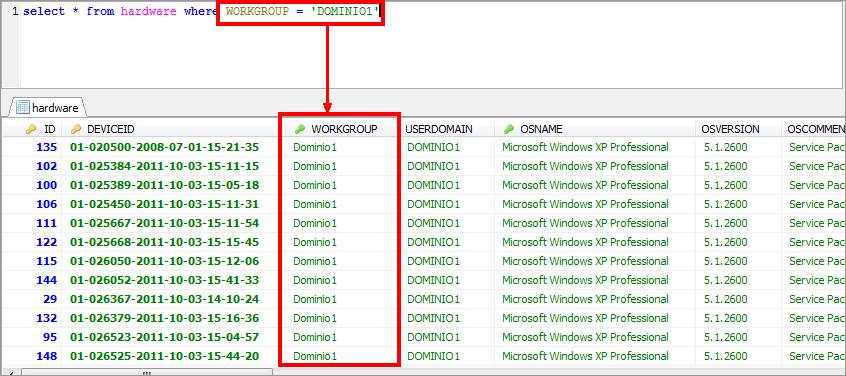The height and width of the screenshot is (376, 846).
Task: Click the green key icon beside WORKGROUP
Action: point(299,129)
